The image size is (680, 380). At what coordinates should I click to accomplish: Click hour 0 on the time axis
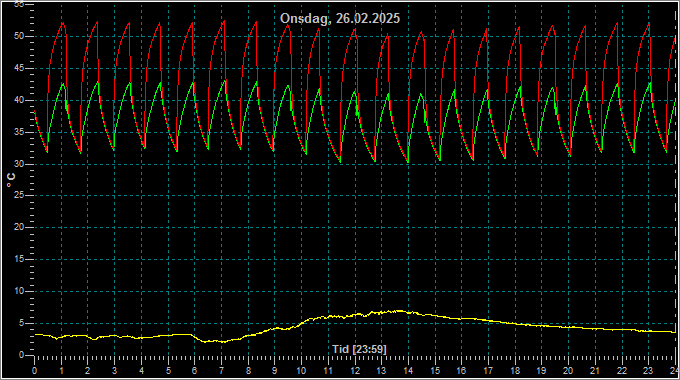pos(35,371)
